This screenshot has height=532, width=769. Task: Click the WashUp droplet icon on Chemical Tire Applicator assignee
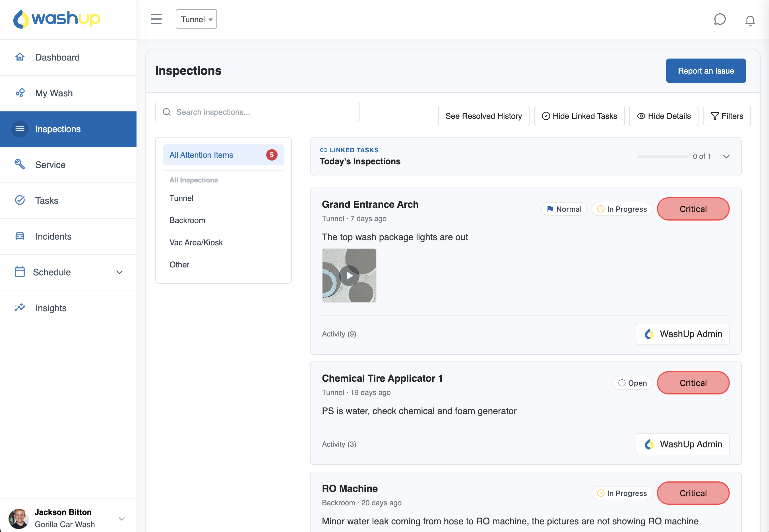(649, 444)
